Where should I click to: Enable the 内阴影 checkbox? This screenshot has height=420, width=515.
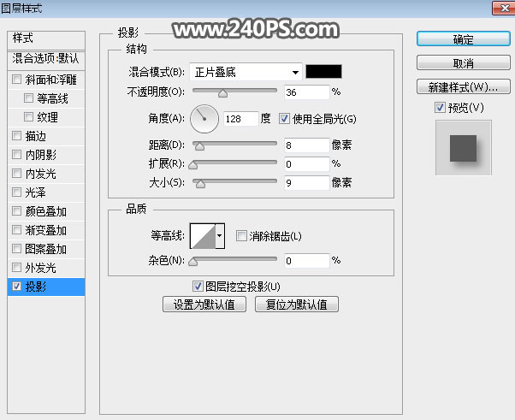[16, 154]
